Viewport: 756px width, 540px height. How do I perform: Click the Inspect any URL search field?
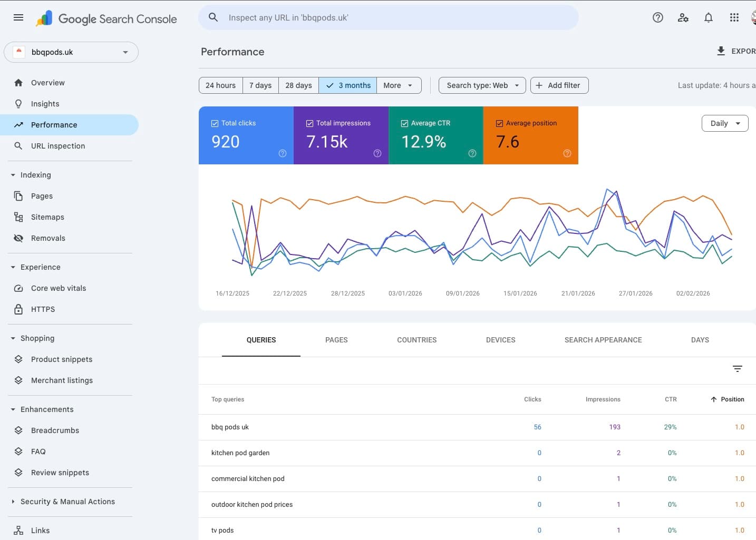pyautogui.click(x=389, y=17)
